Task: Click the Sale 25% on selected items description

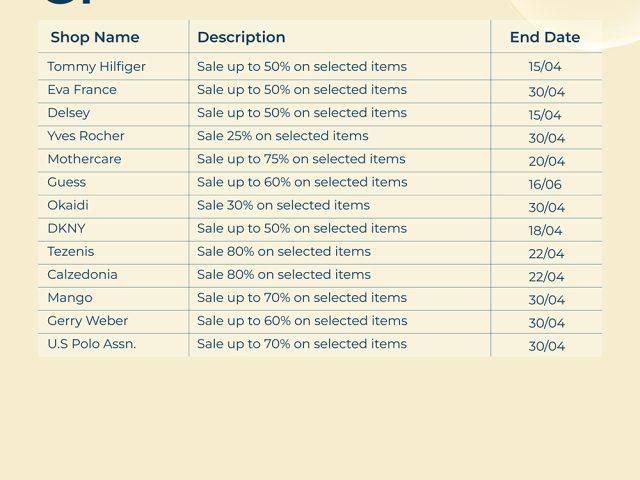Action: click(283, 136)
